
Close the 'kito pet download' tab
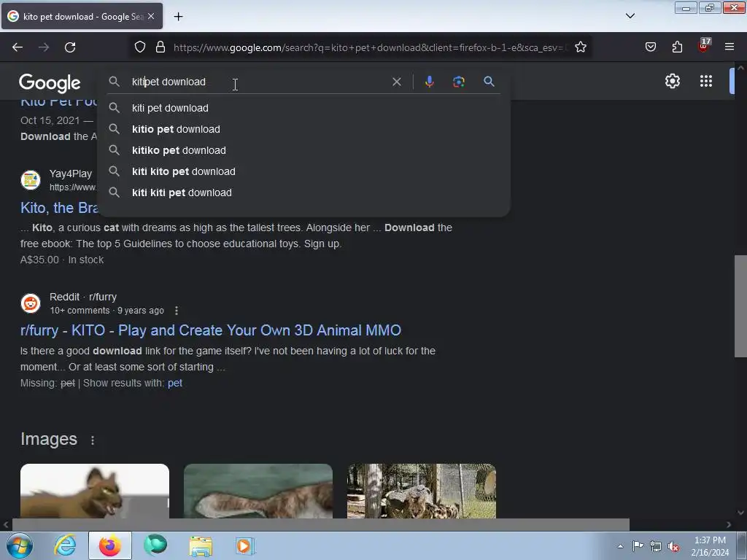[151, 16]
